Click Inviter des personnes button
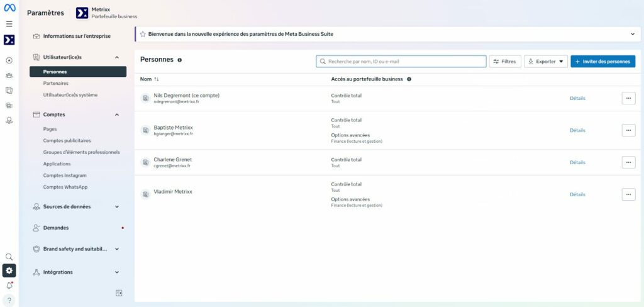Viewport: 644px width, 307px height. tap(602, 62)
